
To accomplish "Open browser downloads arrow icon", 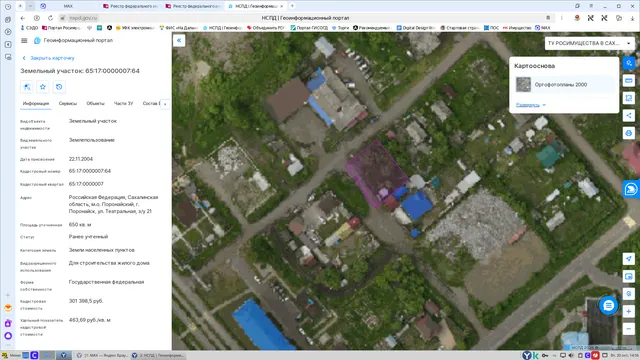I will point(633,18).
